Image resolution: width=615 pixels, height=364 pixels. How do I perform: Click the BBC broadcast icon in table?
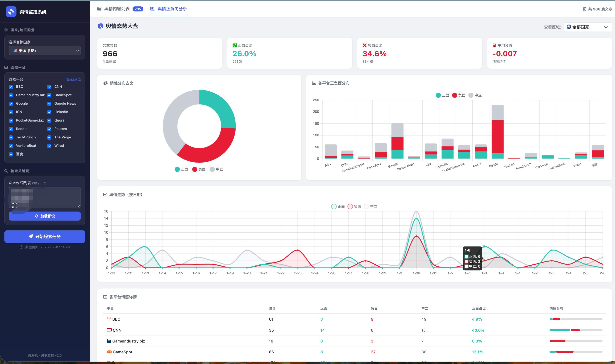pyautogui.click(x=109, y=319)
